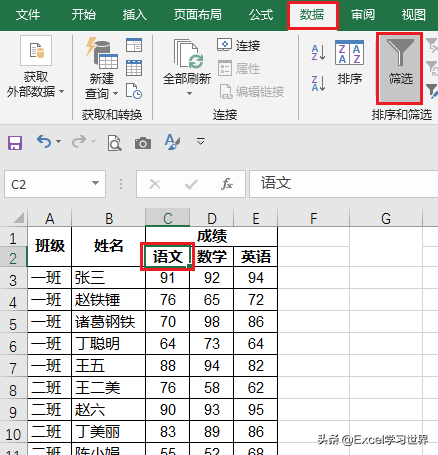The width and height of the screenshot is (438, 455).
Task: Select cell with name 张三
Action: pos(109,277)
